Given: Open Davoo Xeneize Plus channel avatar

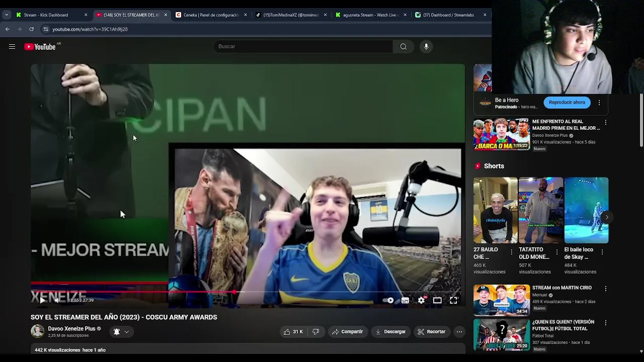Looking at the screenshot, I should 37,331.
